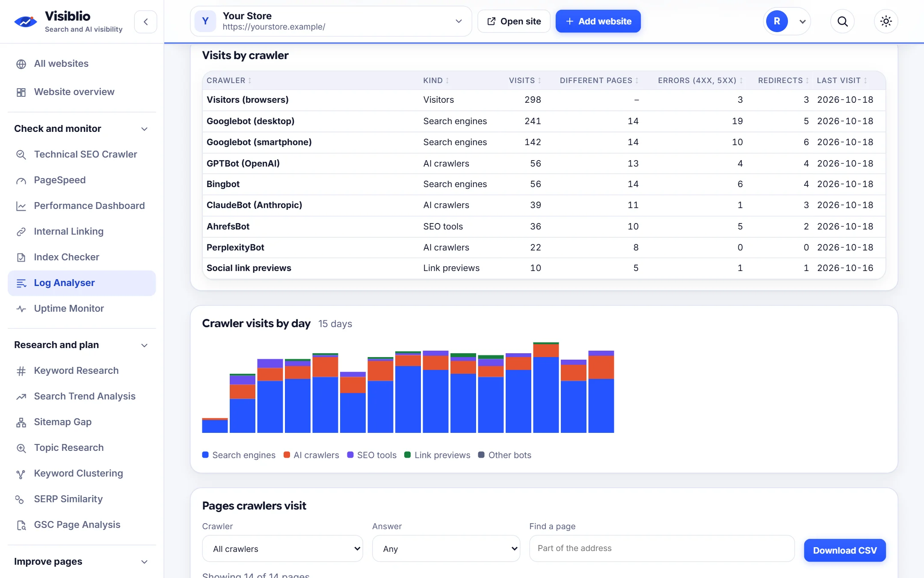Click the Add website button
The height and width of the screenshot is (578, 924).
point(598,21)
